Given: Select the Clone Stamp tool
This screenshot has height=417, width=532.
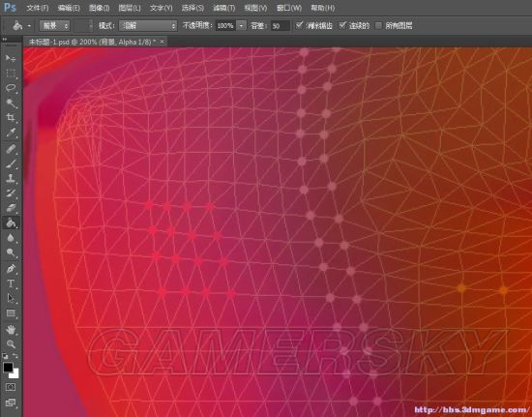Looking at the screenshot, I should click(11, 178).
